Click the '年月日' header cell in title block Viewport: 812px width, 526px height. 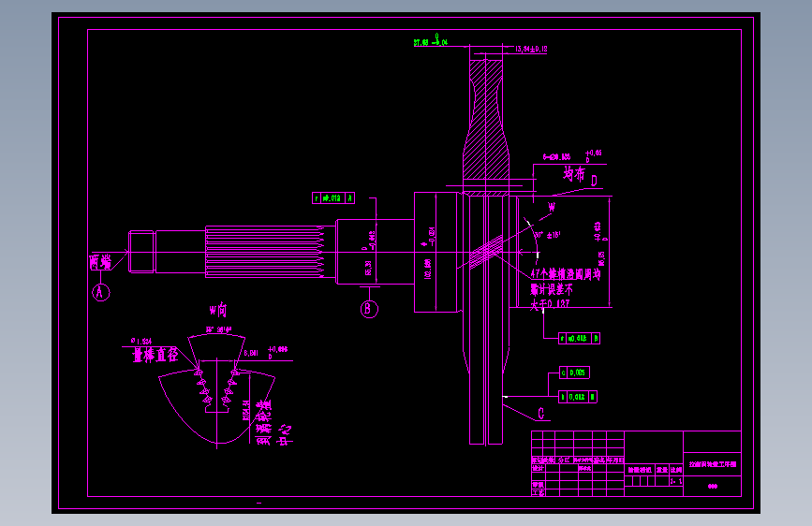click(x=615, y=460)
